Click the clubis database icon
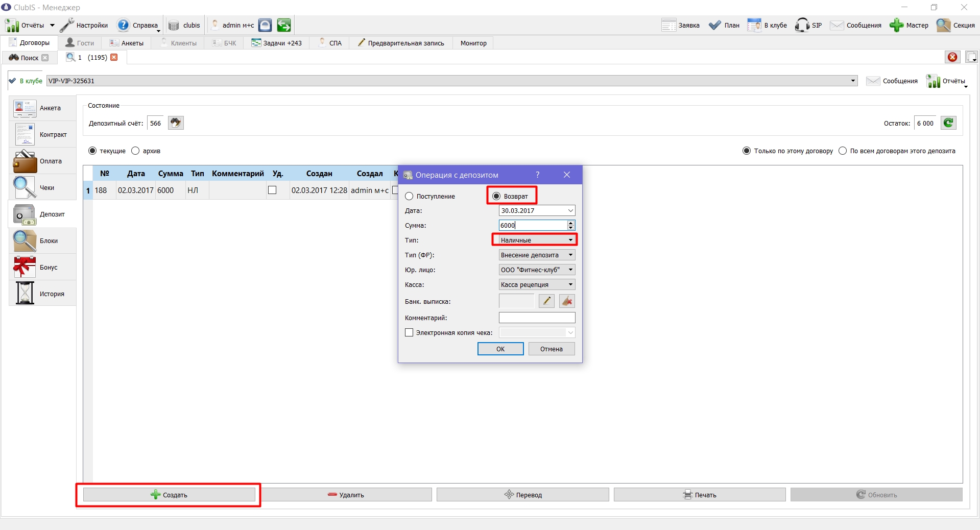The width and height of the screenshot is (980, 530). (174, 25)
